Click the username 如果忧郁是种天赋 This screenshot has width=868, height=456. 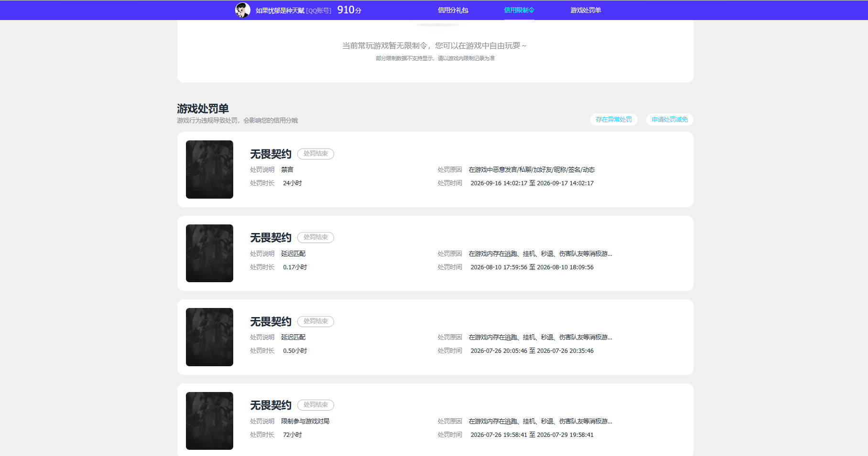coord(280,11)
